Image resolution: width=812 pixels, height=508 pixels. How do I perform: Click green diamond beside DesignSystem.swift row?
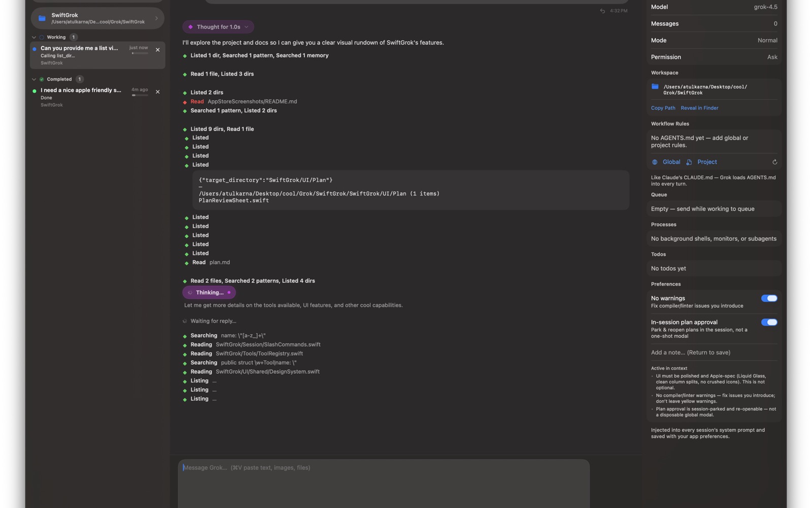[185, 372]
